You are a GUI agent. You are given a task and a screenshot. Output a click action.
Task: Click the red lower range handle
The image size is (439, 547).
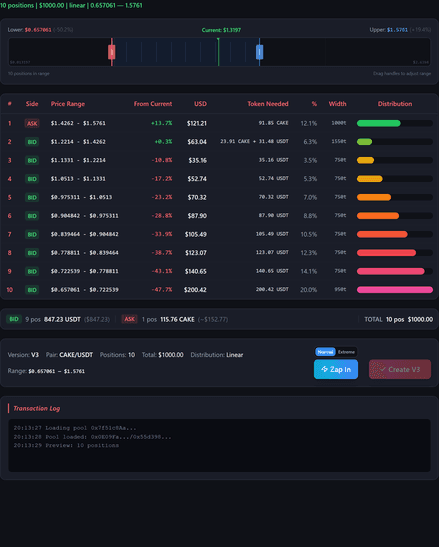coord(111,52)
